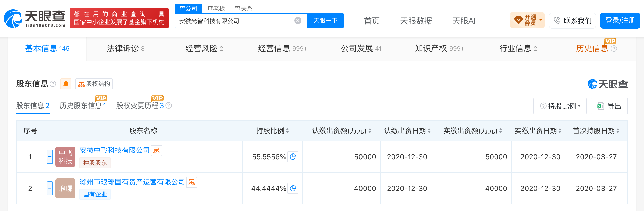
Task: Open 股权结构 equity structure button
Action: click(x=94, y=84)
